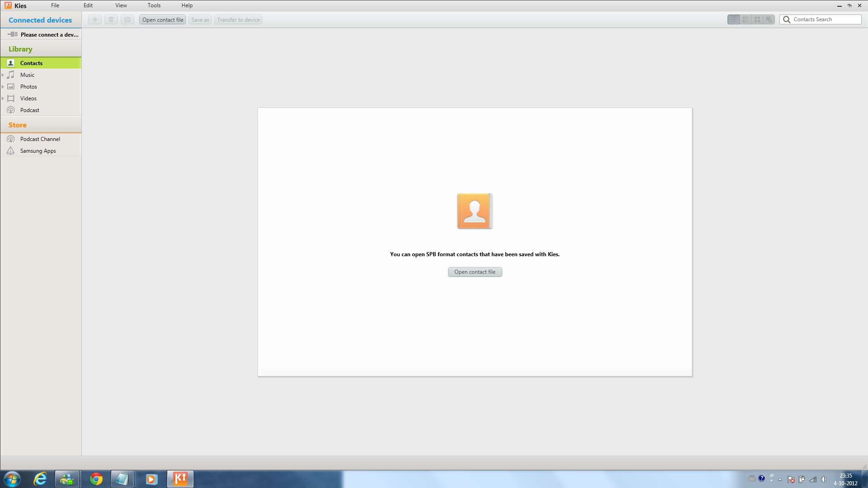This screenshot has width=868, height=488.
Task: Open Samsung Apps in the Store section
Action: point(38,151)
